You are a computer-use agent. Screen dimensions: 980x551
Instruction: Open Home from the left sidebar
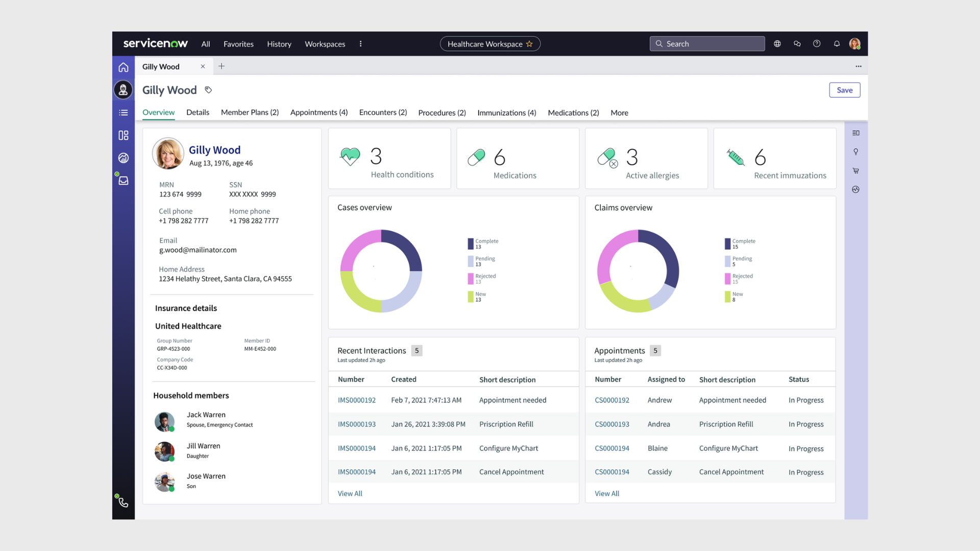(123, 67)
